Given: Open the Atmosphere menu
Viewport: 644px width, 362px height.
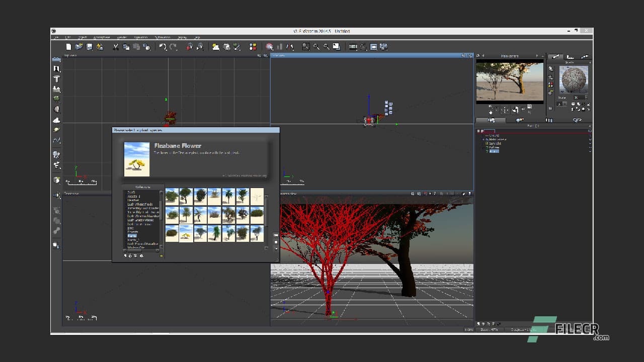Looking at the screenshot, I should (x=100, y=38).
